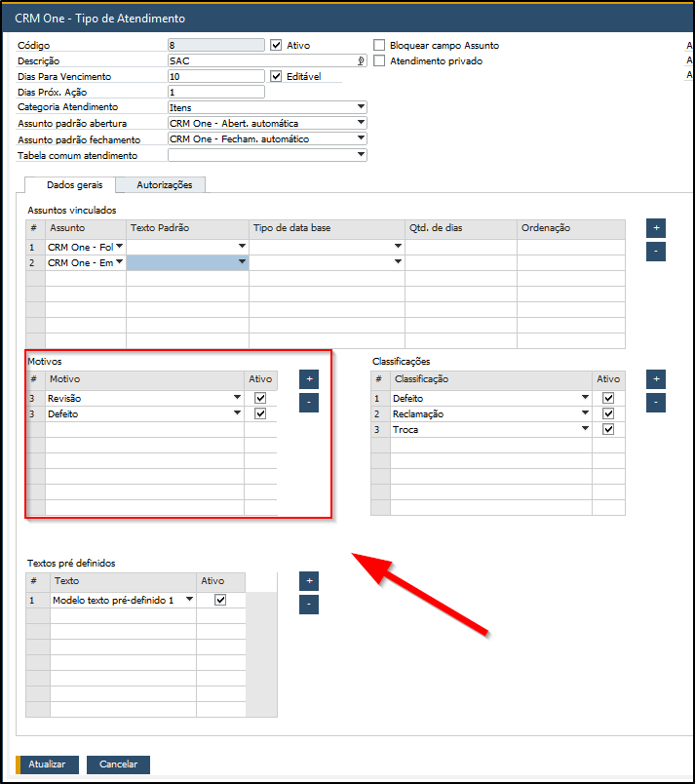Viewport: 695px width, 784px height.
Task: Remove a row from Motivos table
Action: click(309, 402)
